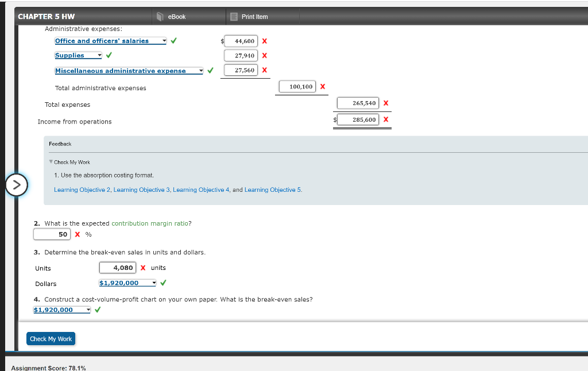Click the blue Check My Work button
Viewport: 588px width, 371px height.
pos(51,339)
